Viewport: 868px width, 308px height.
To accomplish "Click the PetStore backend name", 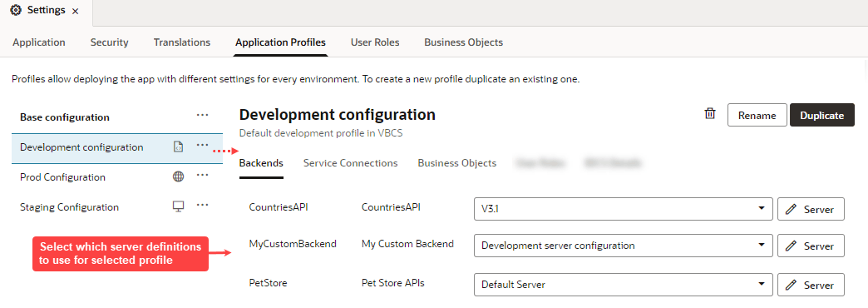I will pos(268,283).
